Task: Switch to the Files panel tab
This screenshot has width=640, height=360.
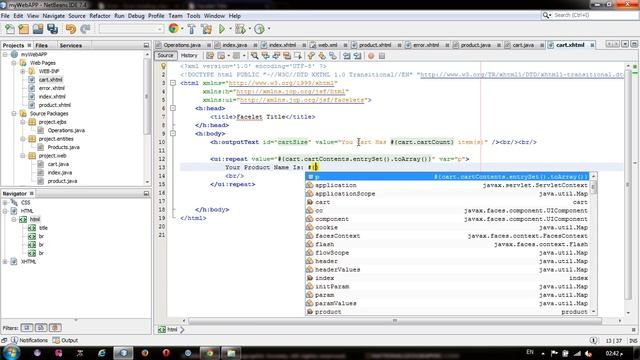Action: pos(42,45)
